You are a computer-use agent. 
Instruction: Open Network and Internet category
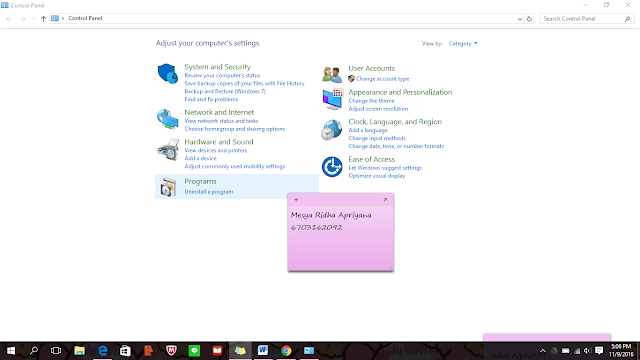pos(219,112)
